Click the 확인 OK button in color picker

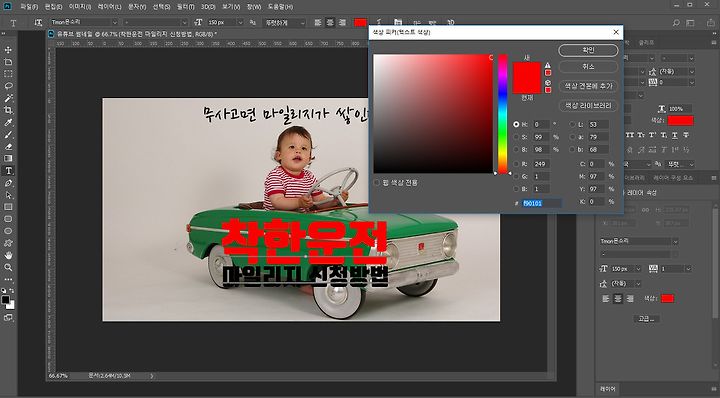tap(588, 50)
